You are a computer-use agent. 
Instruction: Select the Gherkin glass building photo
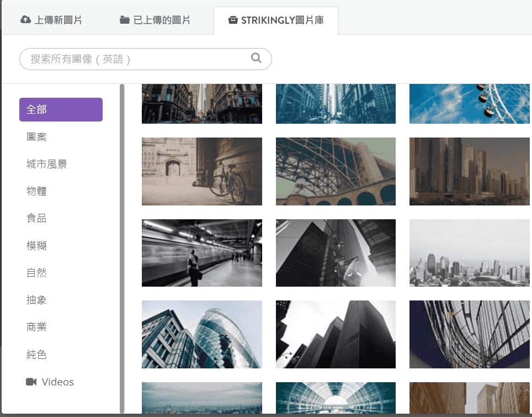pos(202,335)
